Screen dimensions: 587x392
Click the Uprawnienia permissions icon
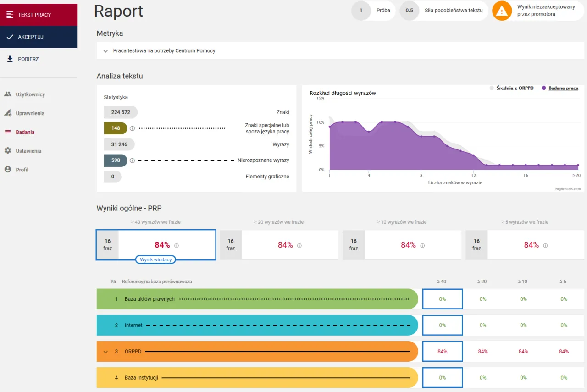tap(7, 113)
